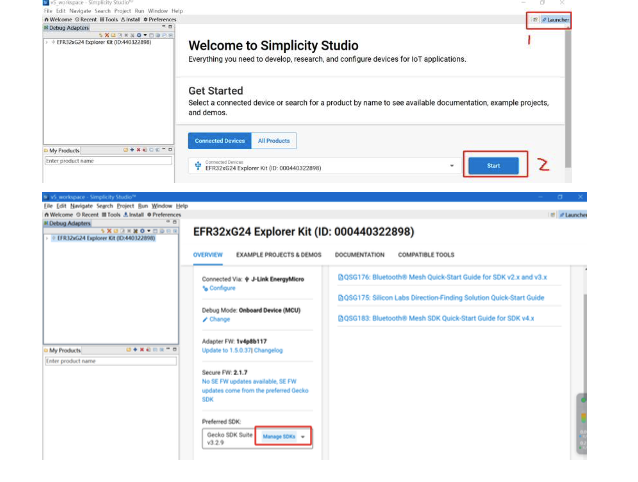Open Run menu in the Explorer Kit window
Image resolution: width=638 pixels, height=482 pixels.
tap(143, 206)
